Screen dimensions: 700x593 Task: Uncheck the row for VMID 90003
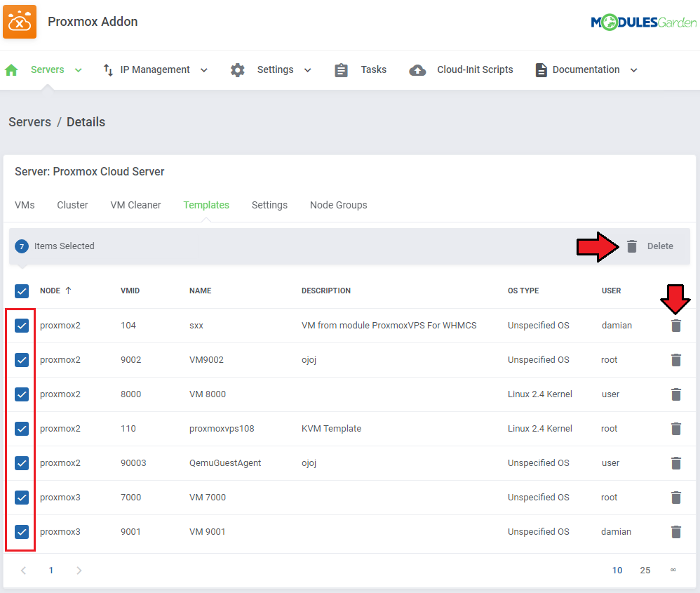[x=22, y=463]
